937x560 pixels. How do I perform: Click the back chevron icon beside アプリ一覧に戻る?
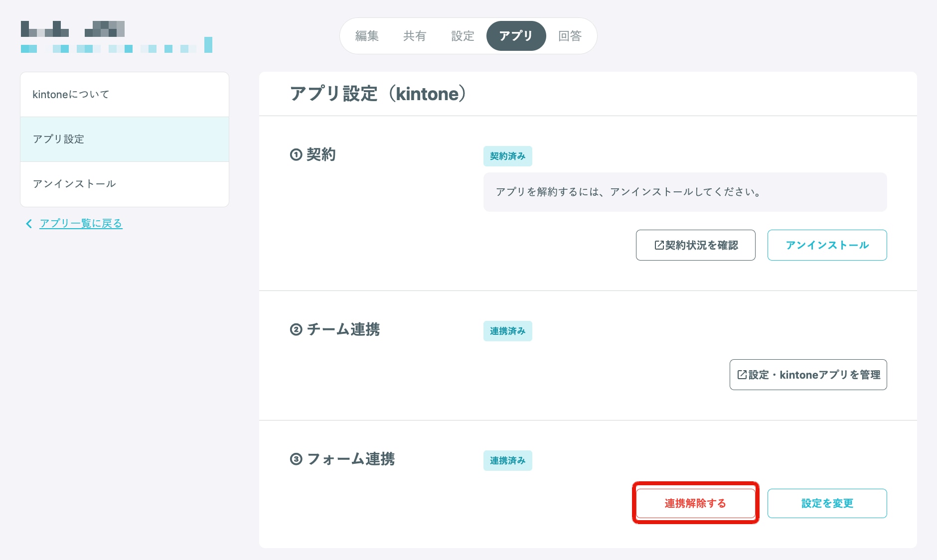tap(29, 224)
